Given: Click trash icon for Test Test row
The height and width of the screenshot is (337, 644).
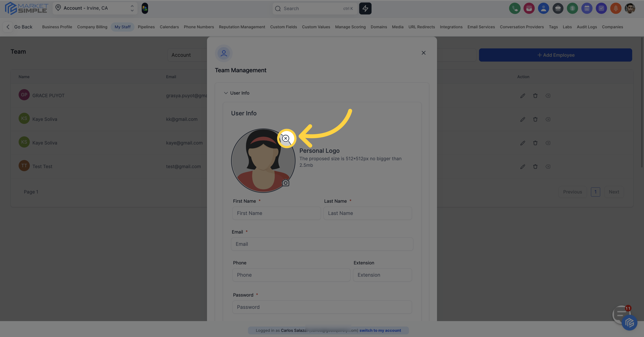Looking at the screenshot, I should pyautogui.click(x=535, y=167).
